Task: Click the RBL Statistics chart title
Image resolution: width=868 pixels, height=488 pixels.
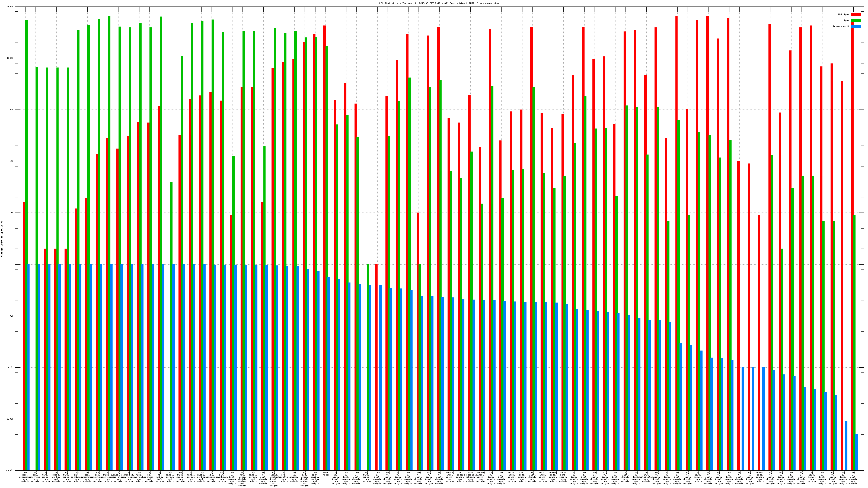Action: pos(439,3)
